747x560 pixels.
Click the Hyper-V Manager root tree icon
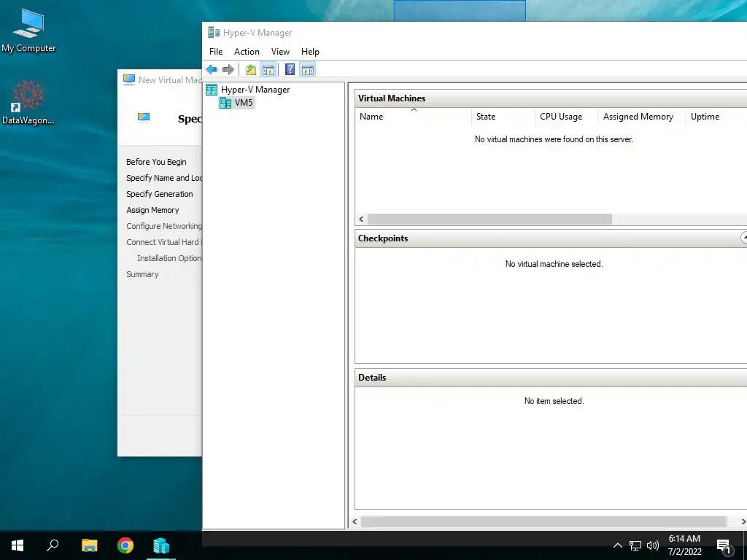(x=212, y=90)
